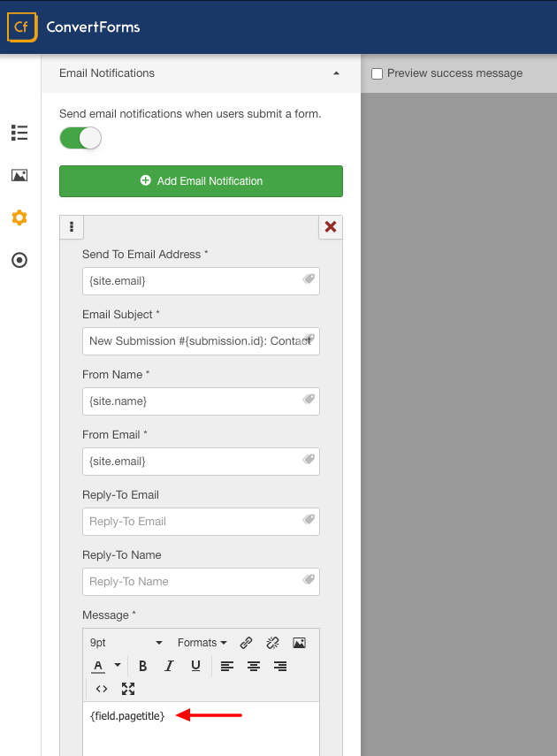The image size is (557, 756).
Task: Toggle italic formatting
Action: (169, 666)
